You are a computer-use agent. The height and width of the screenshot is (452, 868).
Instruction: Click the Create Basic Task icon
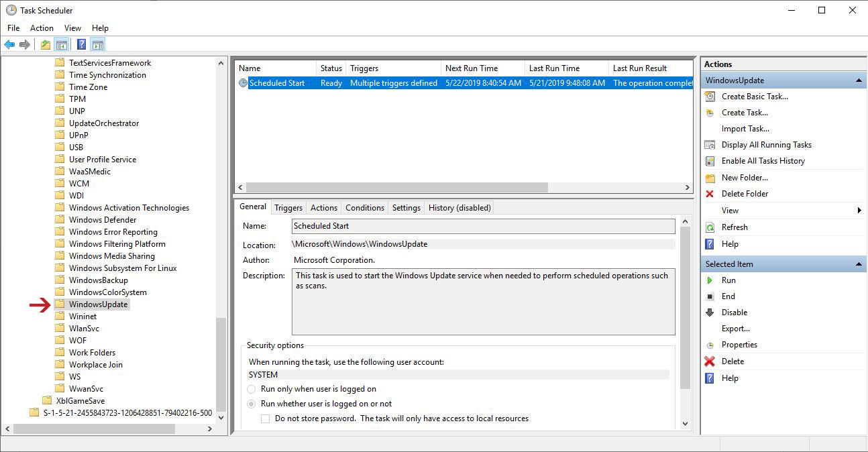pyautogui.click(x=710, y=97)
